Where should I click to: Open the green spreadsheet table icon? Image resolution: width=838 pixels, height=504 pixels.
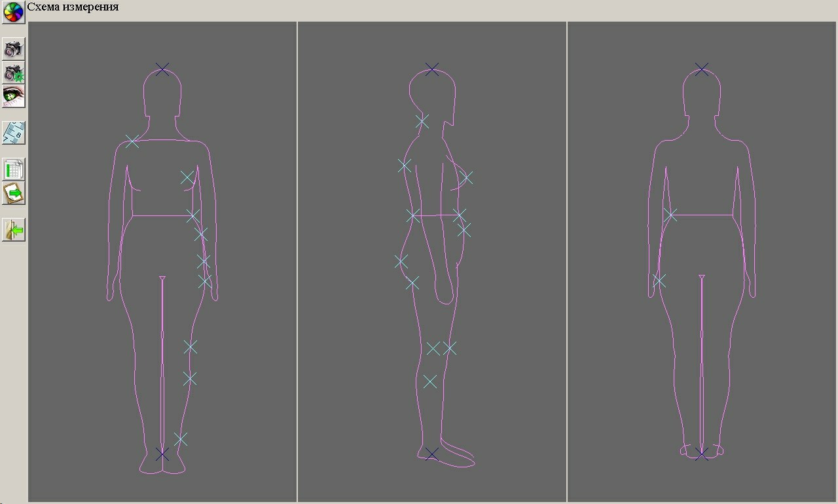point(13,170)
